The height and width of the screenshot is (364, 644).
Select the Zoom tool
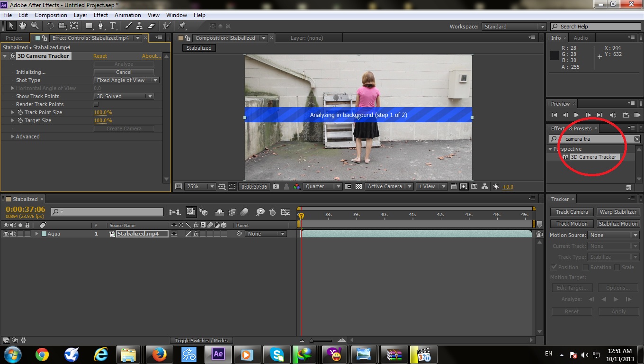[x=35, y=26]
